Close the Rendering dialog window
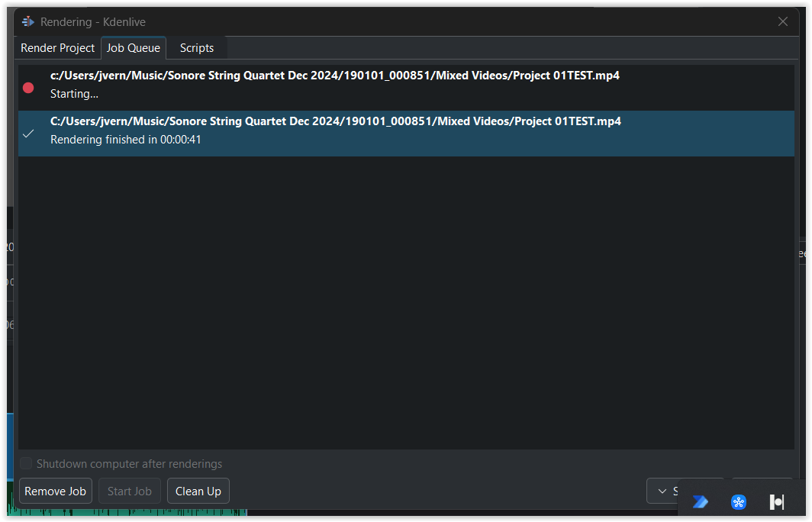Viewport: 812px width, 522px height. tap(782, 21)
